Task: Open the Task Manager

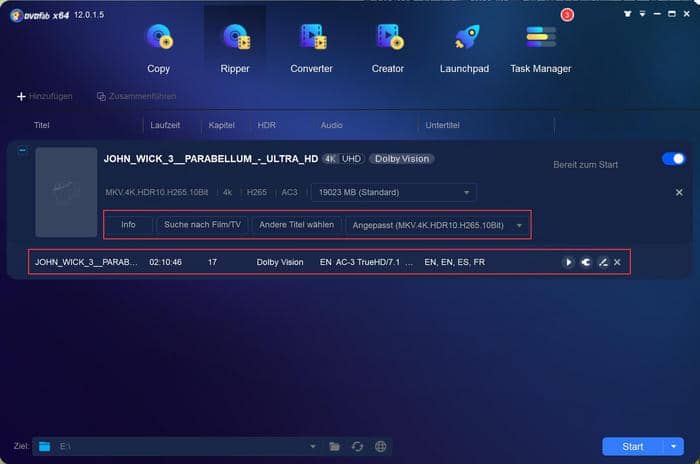Action: pos(541,49)
